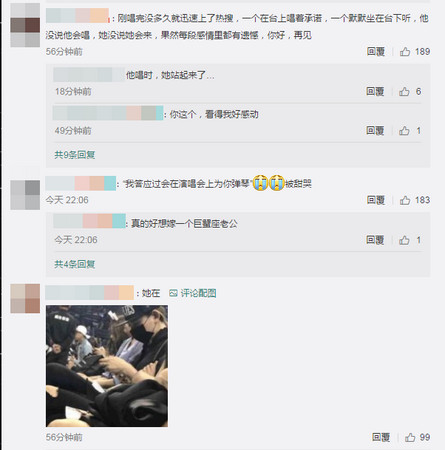Open avatar of the 她在 commenter

25,298
